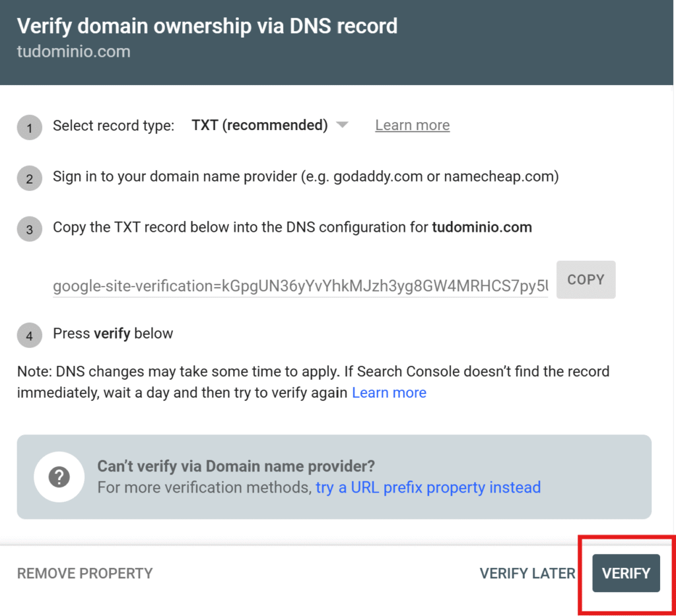This screenshot has height=616, width=676.
Task: Click the step 3 number circle
Action: pos(29,229)
